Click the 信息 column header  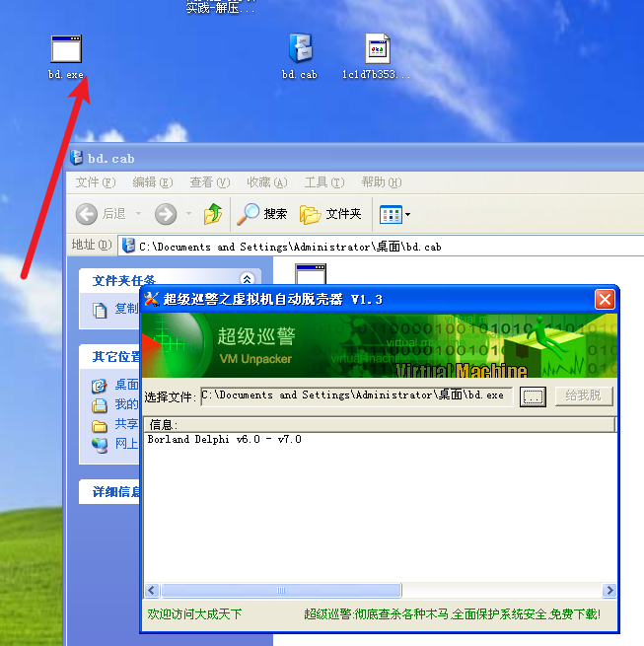(x=380, y=424)
